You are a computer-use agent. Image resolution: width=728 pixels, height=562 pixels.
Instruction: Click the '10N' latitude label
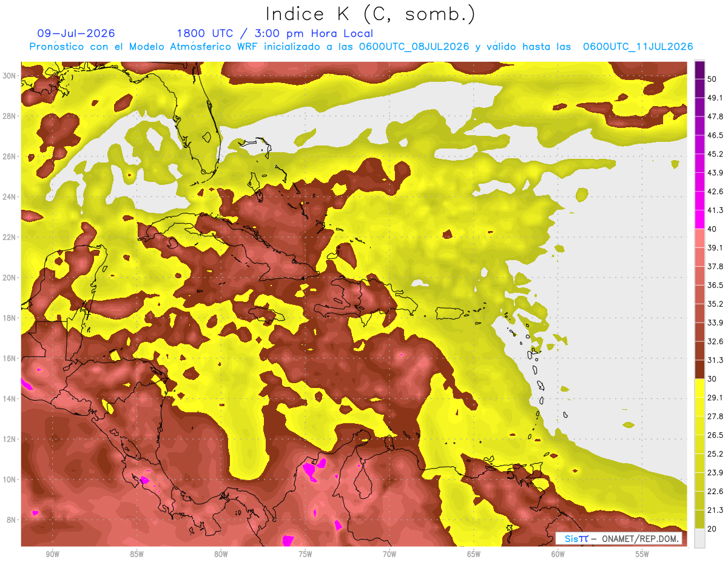[9, 480]
